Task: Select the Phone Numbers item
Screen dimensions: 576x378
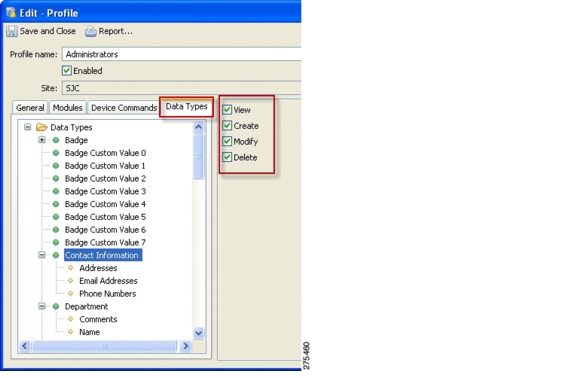Action: (108, 294)
